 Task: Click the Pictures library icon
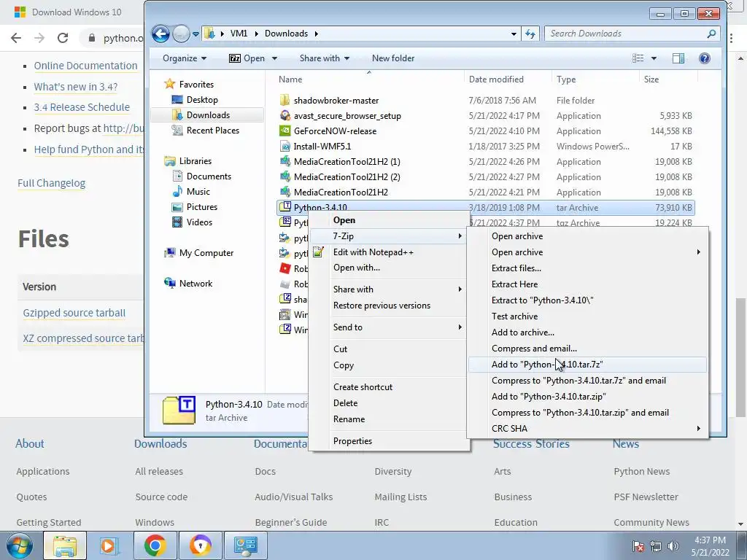[177, 206]
